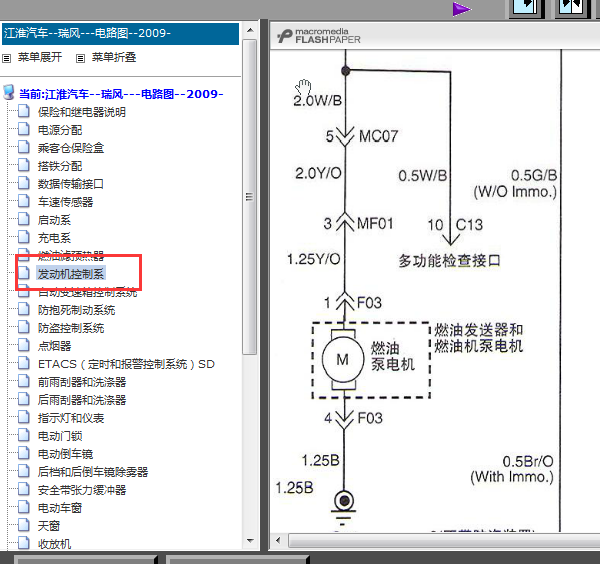Open 启动系 diagram
600x564 pixels.
[54, 220]
